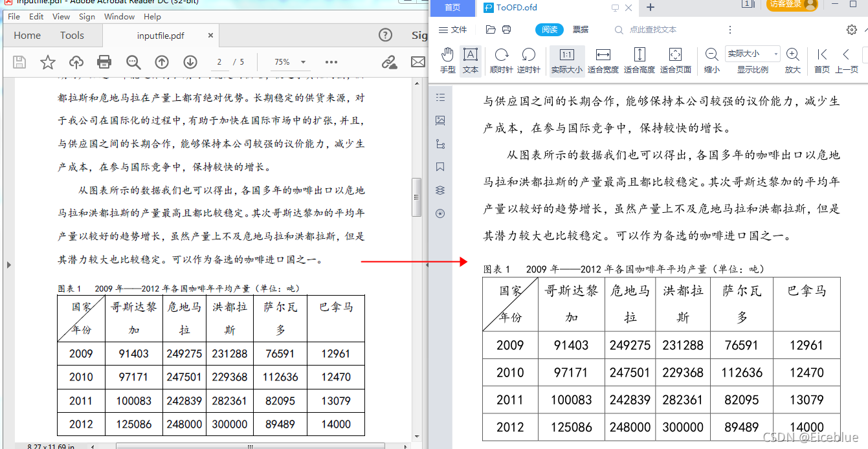This screenshot has width=868, height=449.
Task: Add a new tab with the plus button
Action: click(x=651, y=8)
